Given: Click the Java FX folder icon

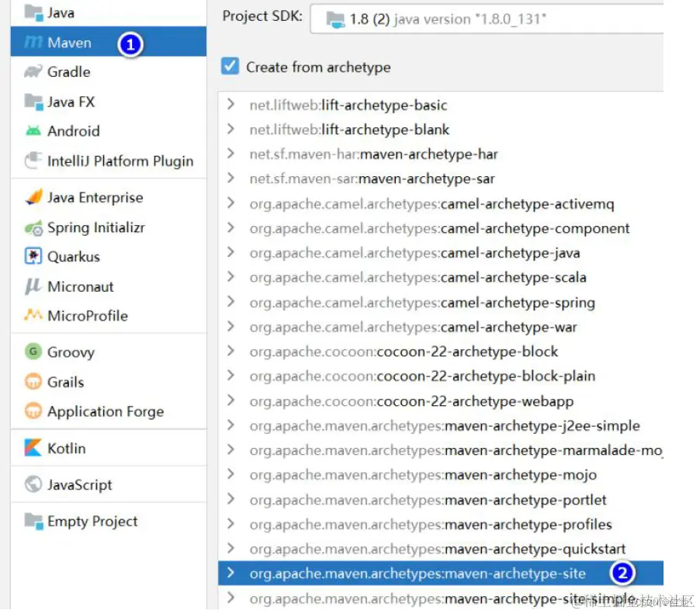Looking at the screenshot, I should pyautogui.click(x=33, y=102).
